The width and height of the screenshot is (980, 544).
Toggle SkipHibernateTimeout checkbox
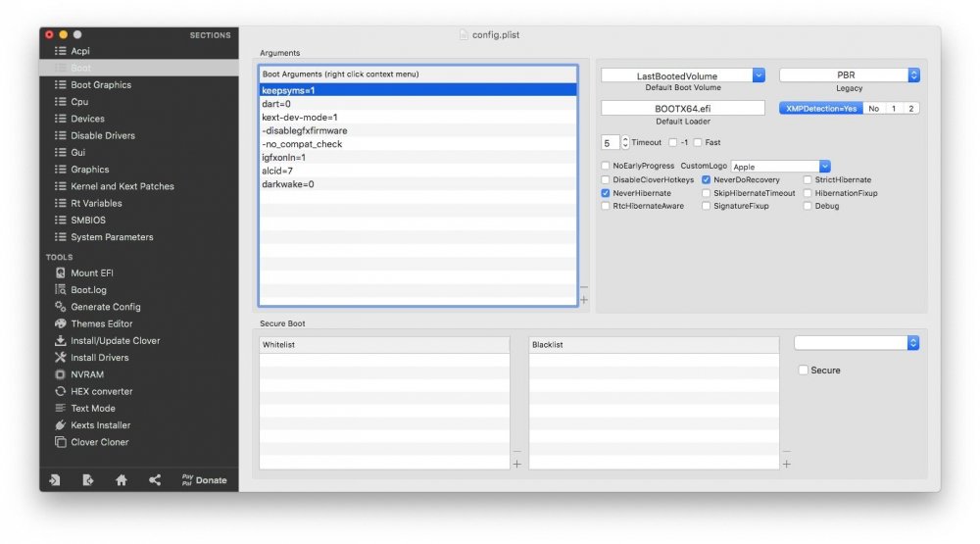click(706, 193)
